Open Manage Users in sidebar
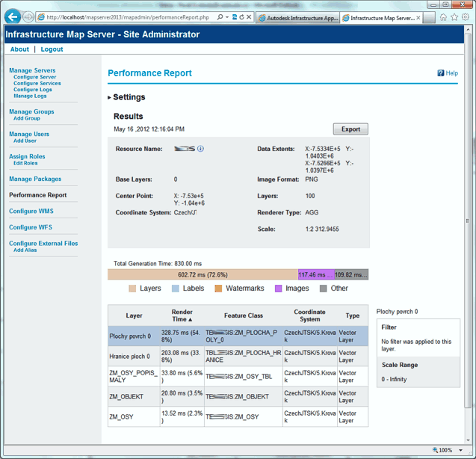The image size is (476, 459). 29,134
